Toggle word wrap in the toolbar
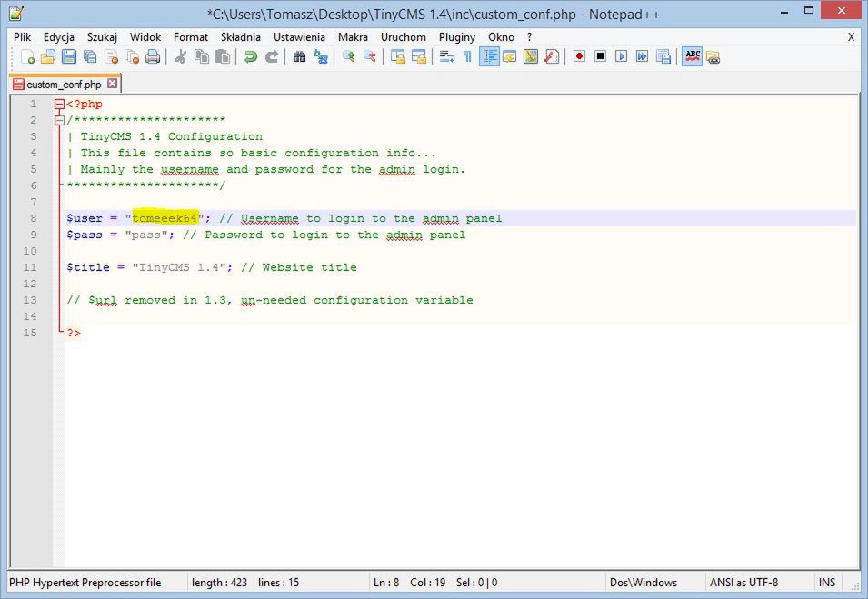The height and width of the screenshot is (599, 868). [447, 56]
